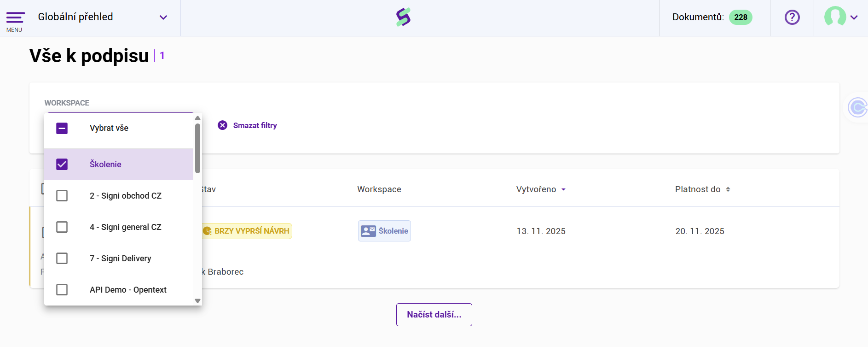Click the Načíst další... button
Screen dimensions: 868x347
[434, 315]
